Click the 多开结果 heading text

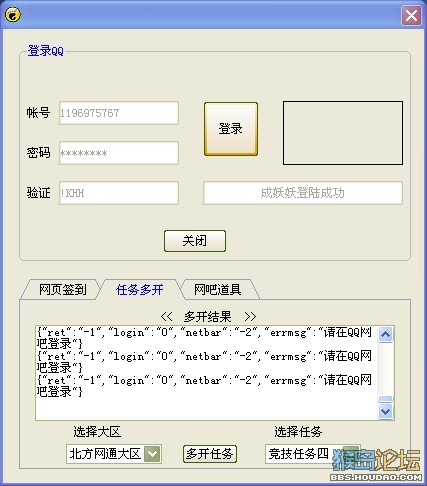click(x=207, y=316)
